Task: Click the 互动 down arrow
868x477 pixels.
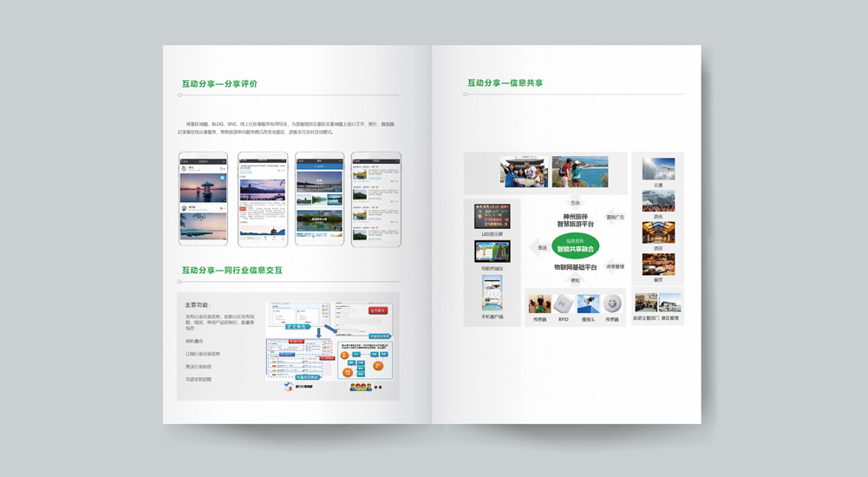Action: click(x=575, y=203)
